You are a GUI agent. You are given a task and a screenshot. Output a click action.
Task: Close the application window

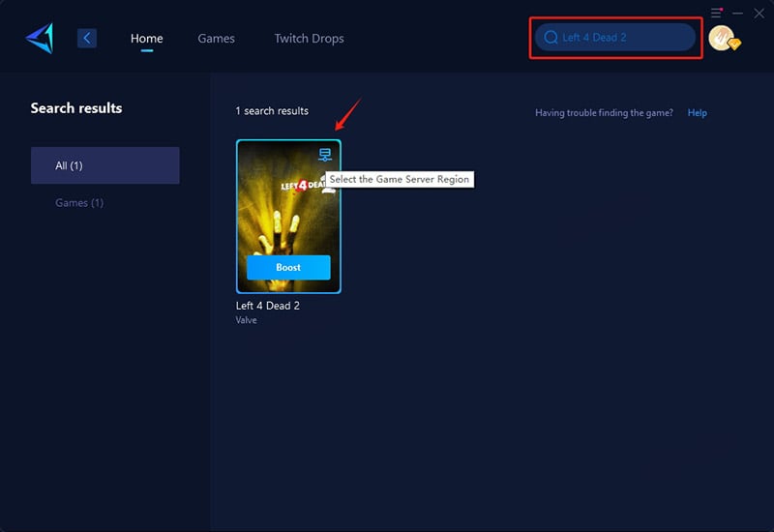click(759, 14)
